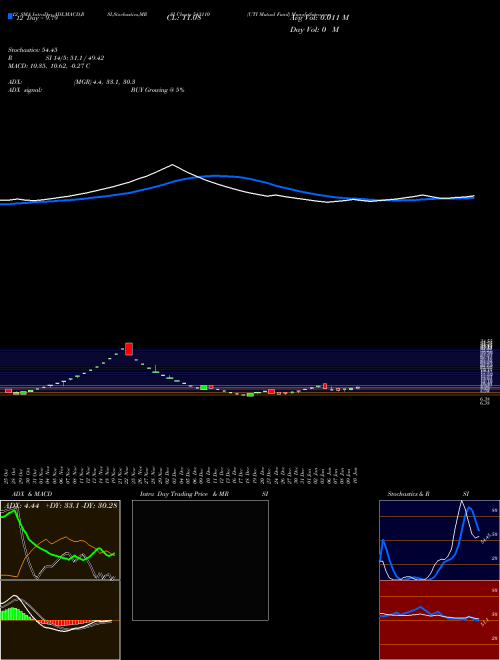
Task: Open the MACD histogram chart panel
Action: coord(60,620)
